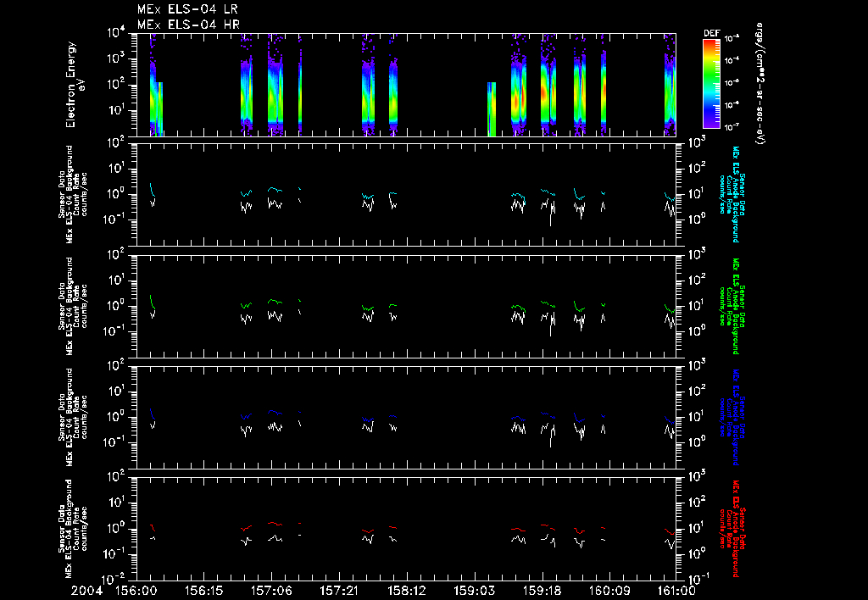Screen dimensions: 868x600
Task: Click the DEF rainbow color bar
Action: pos(711,84)
